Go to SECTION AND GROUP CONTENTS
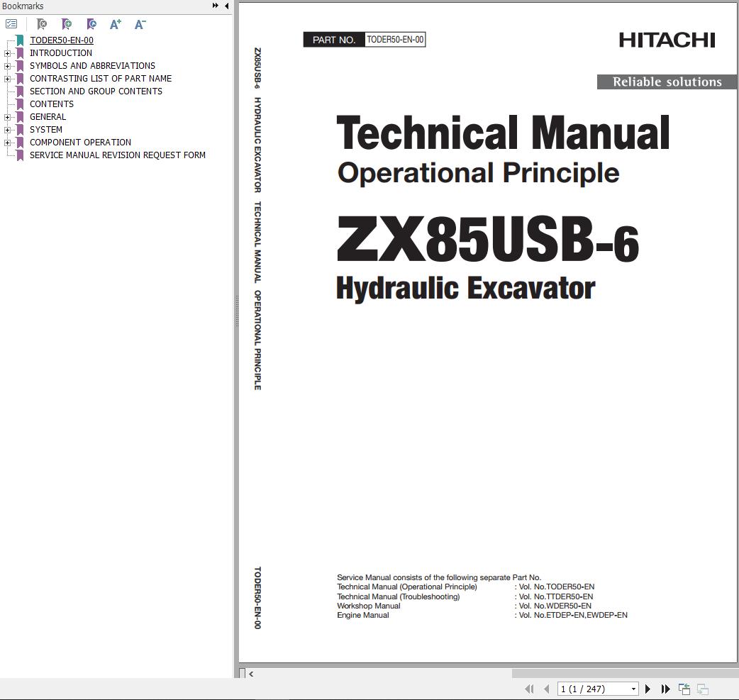The width and height of the screenshot is (739, 700). coord(96,91)
